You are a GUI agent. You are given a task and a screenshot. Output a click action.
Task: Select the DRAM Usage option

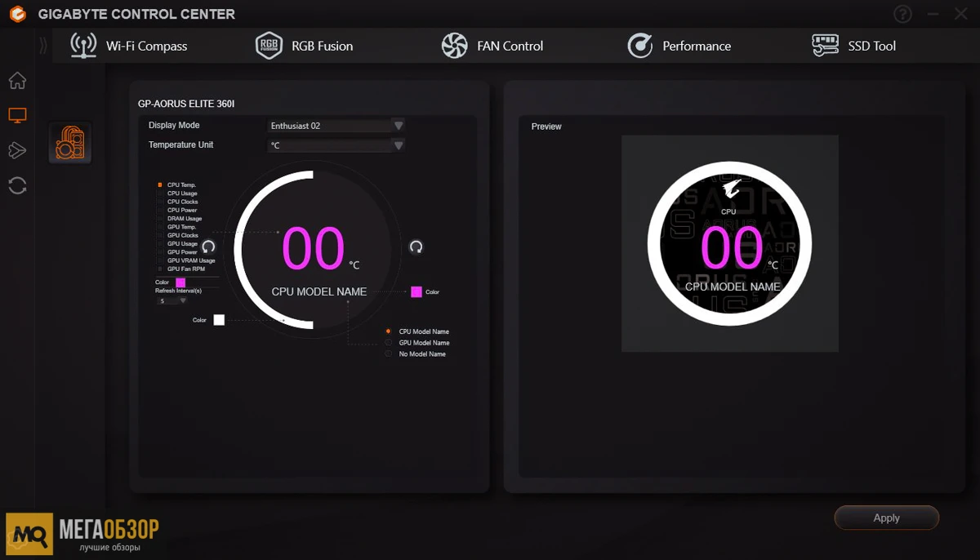click(180, 219)
